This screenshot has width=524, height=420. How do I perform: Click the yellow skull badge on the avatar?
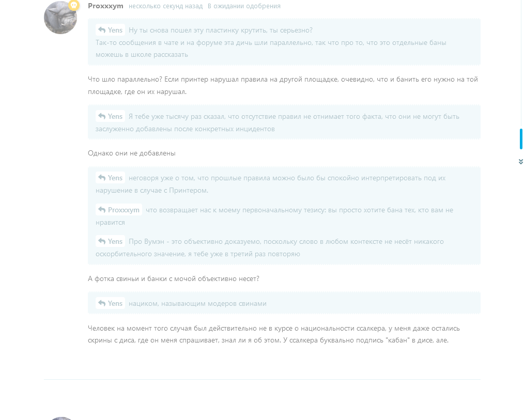[x=74, y=5]
